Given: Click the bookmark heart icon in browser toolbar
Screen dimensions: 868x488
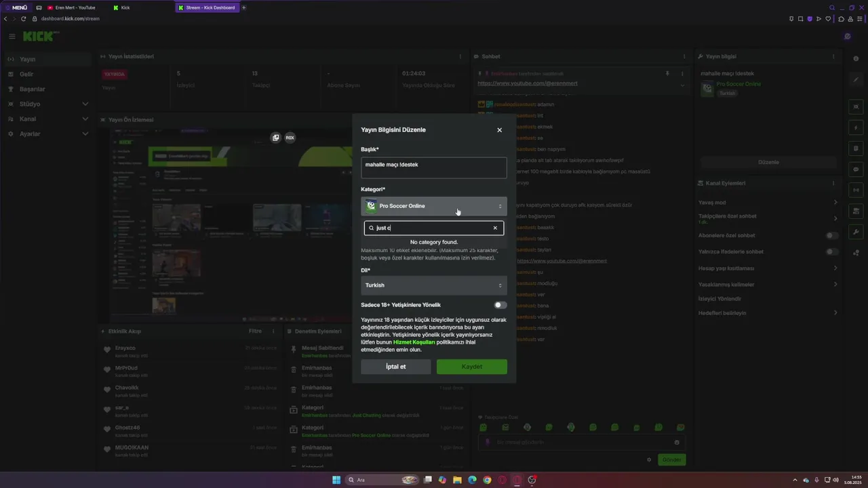Looking at the screenshot, I should point(828,18).
